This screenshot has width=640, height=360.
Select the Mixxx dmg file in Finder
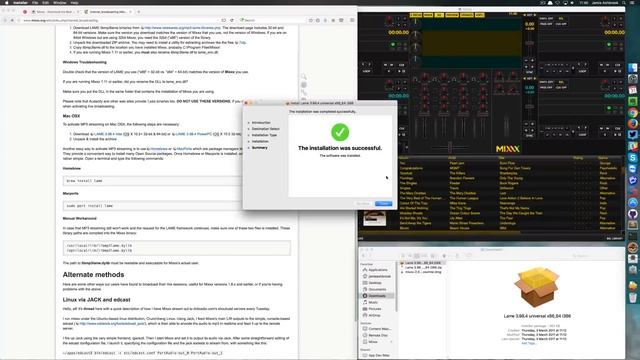point(422,272)
